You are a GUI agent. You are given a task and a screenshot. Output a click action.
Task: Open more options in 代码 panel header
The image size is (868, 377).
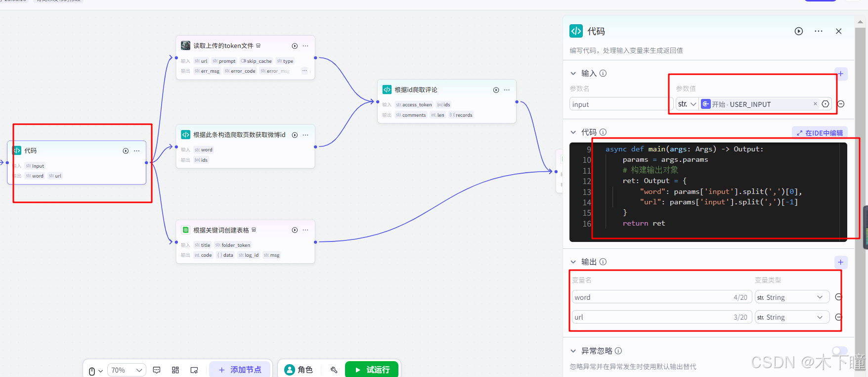point(819,31)
